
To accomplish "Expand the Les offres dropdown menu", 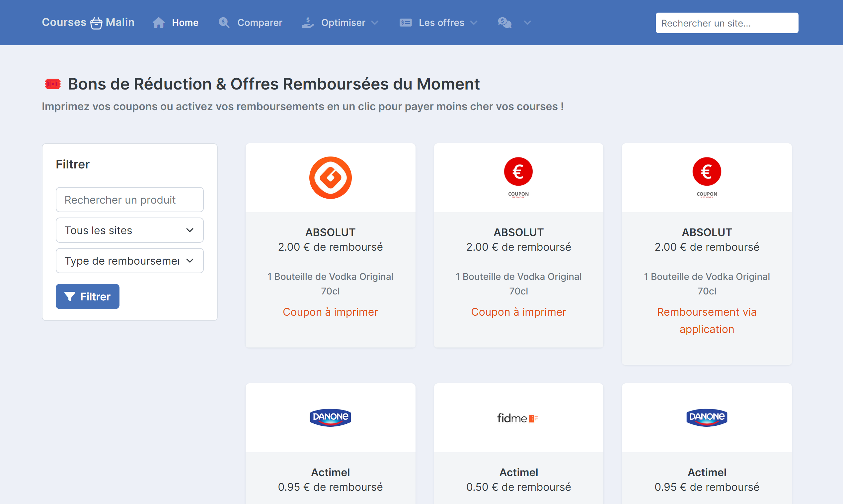I will pyautogui.click(x=438, y=23).
